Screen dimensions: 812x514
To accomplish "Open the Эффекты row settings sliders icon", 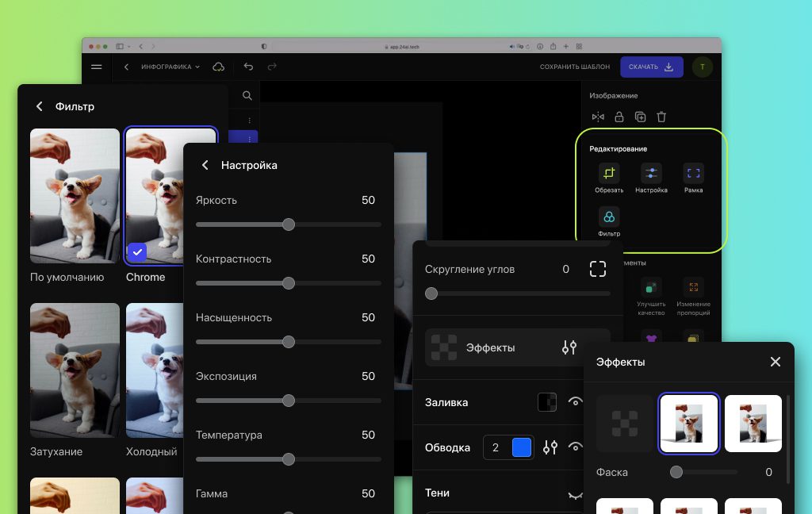I will [x=569, y=347].
